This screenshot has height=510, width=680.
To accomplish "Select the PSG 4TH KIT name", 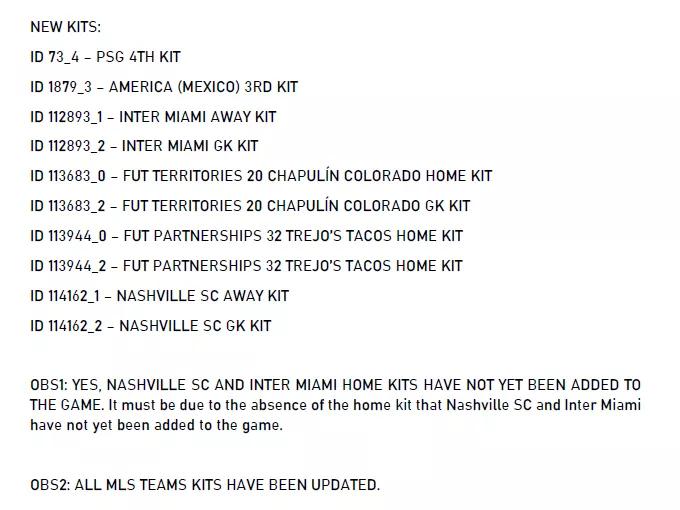I will coord(138,57).
